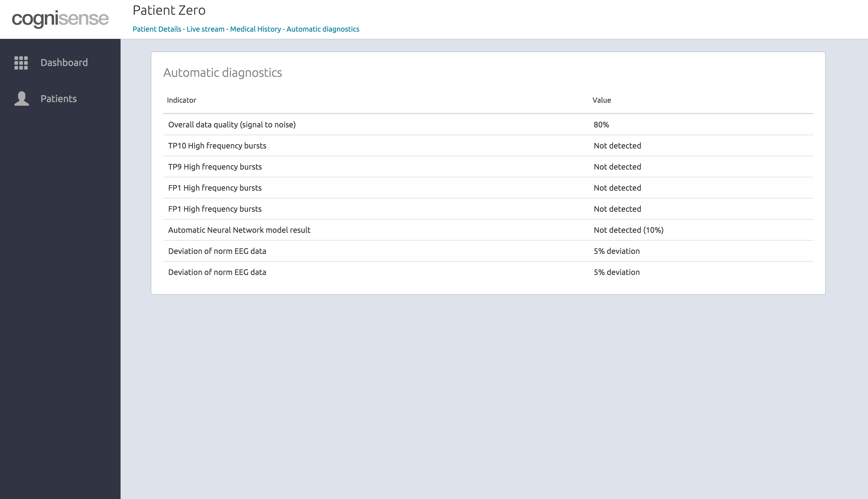Click the 80% quality value
This screenshot has width=868, height=499.
601,125
